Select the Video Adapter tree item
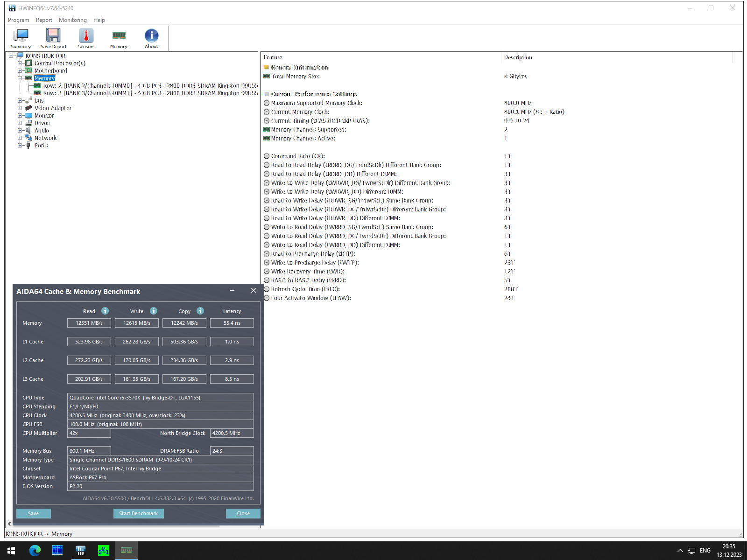 coord(53,108)
